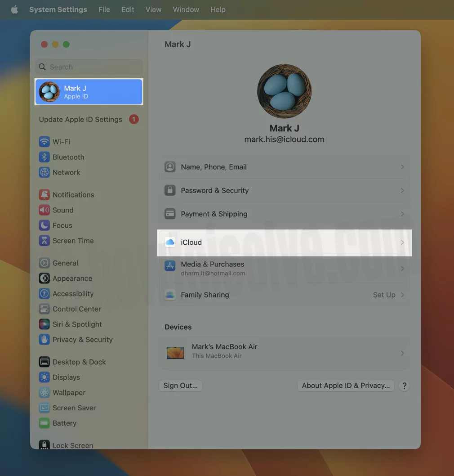Select the Privacy & Security hand icon
454x476 pixels.
tap(45, 339)
